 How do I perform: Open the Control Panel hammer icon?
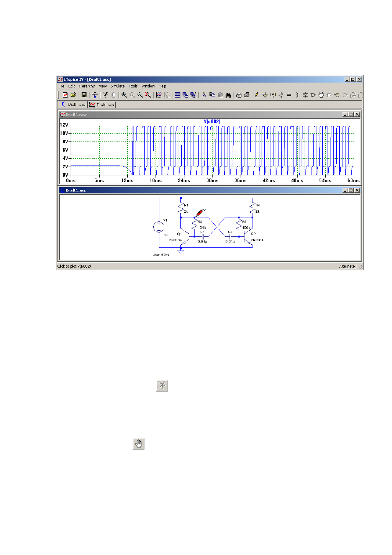[x=94, y=94]
